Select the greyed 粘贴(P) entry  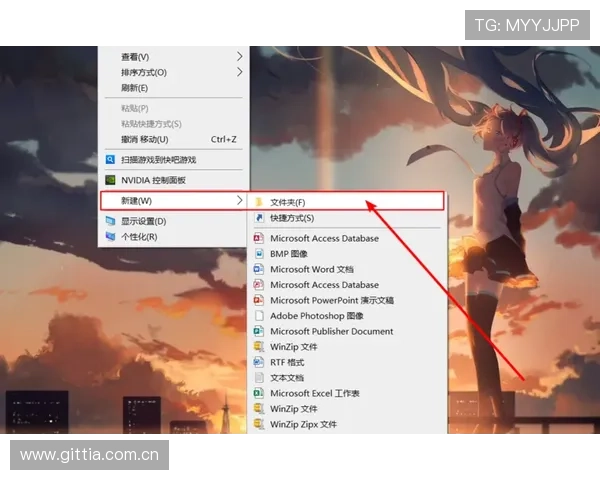click(174, 108)
